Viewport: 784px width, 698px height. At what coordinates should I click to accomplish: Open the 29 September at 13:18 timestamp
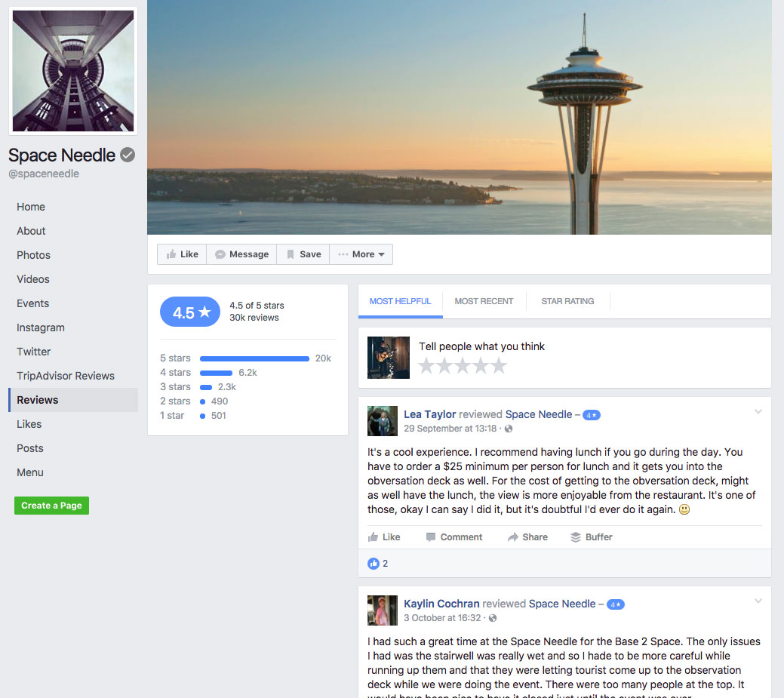click(x=450, y=429)
